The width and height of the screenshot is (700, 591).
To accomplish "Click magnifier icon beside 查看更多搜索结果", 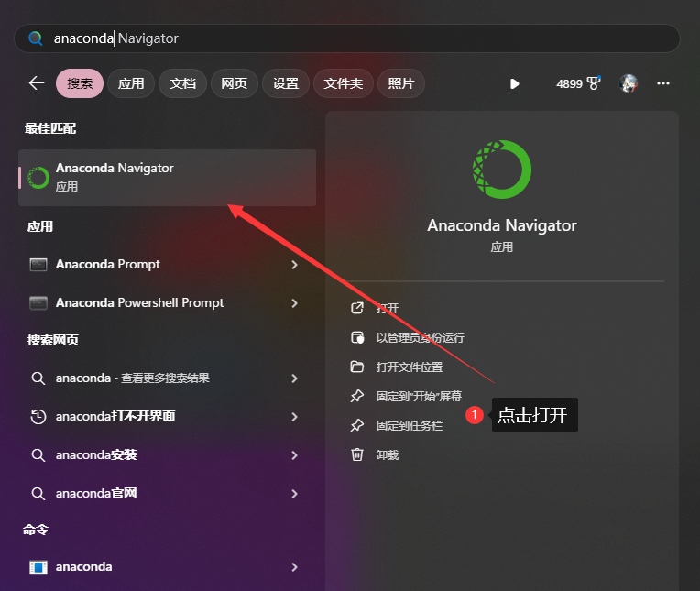I will pos(38,378).
